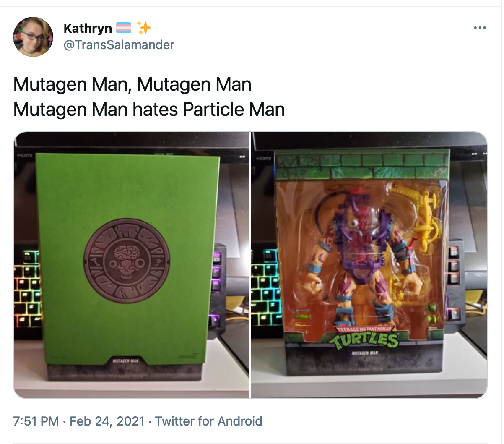The image size is (504, 444).
Task: View the right photo of Mutagen Man figure
Action: click(x=369, y=265)
